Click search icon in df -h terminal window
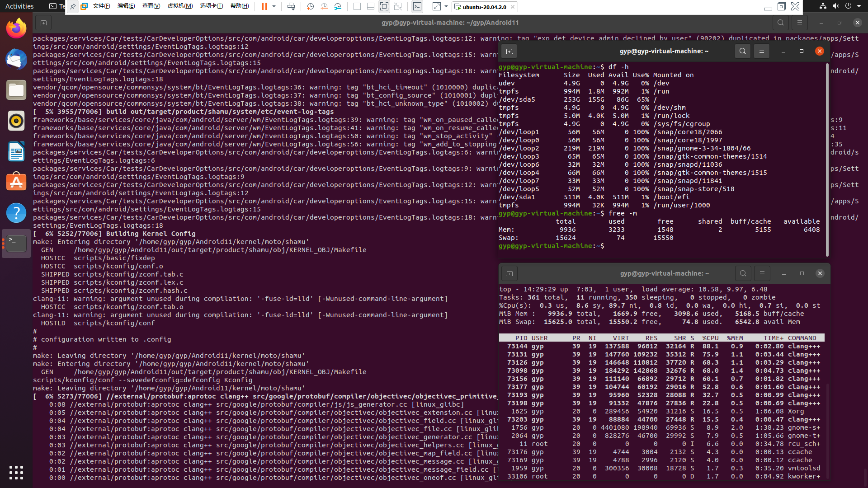 [742, 51]
